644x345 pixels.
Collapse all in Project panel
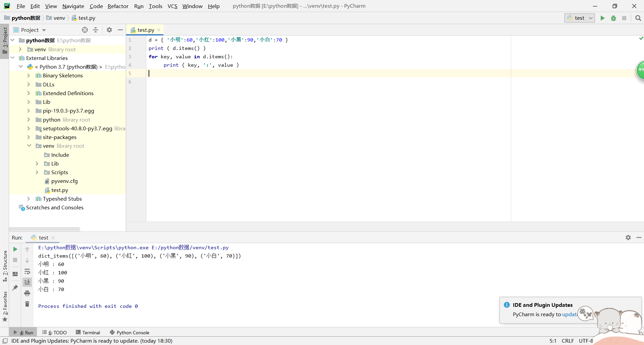click(x=96, y=30)
